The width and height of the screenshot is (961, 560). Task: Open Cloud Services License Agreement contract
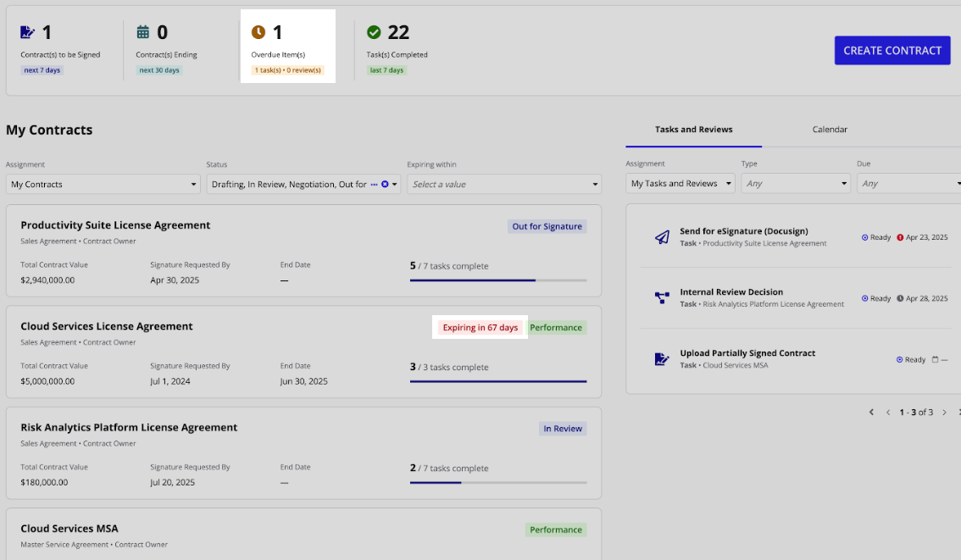(x=107, y=326)
